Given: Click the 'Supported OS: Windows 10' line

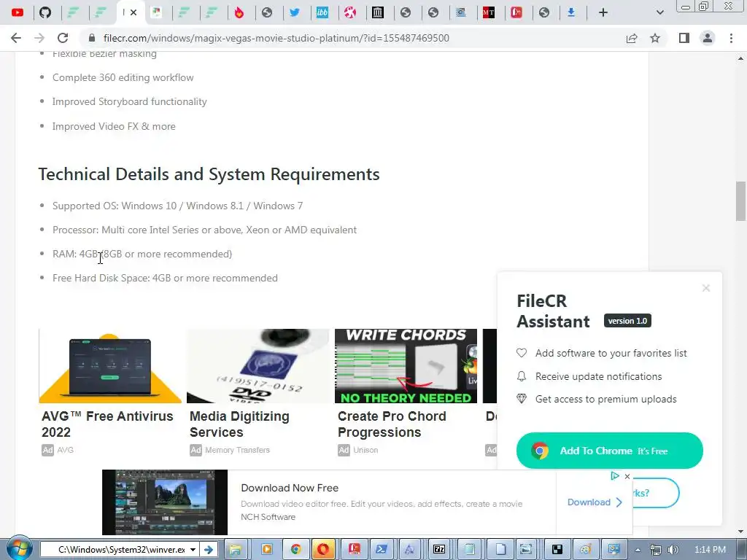Looking at the screenshot, I should click(177, 206).
